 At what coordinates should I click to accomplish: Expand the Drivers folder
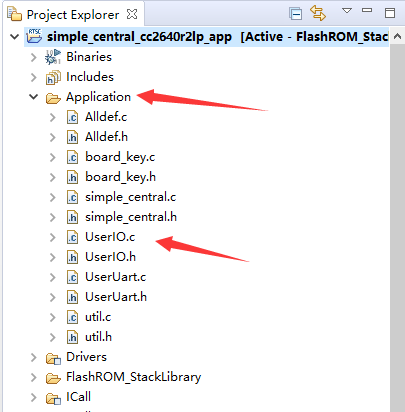[x=34, y=357]
